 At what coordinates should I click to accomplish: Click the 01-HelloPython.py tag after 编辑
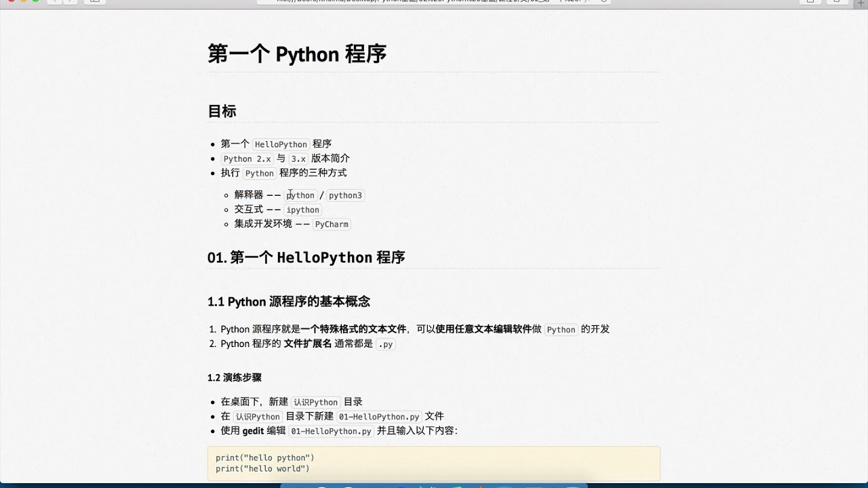[x=332, y=432]
